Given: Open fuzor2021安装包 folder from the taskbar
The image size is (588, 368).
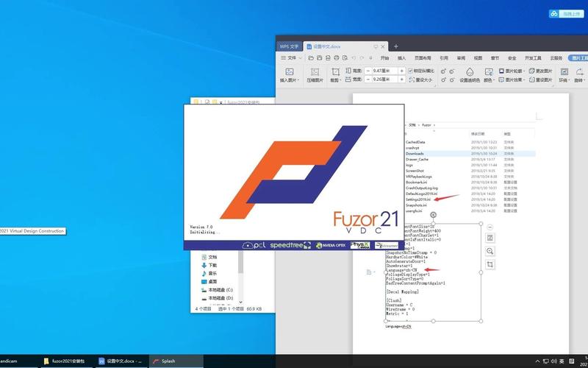Looking at the screenshot, I should click(64, 361).
